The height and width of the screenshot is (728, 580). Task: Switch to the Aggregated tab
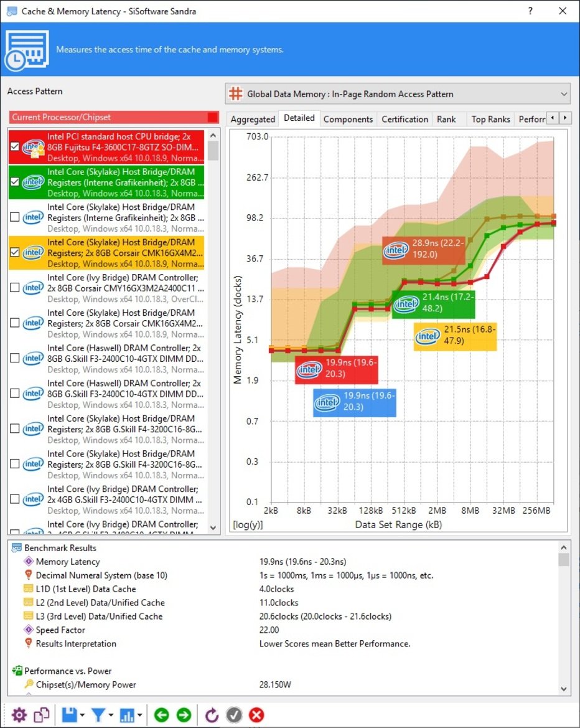point(253,120)
